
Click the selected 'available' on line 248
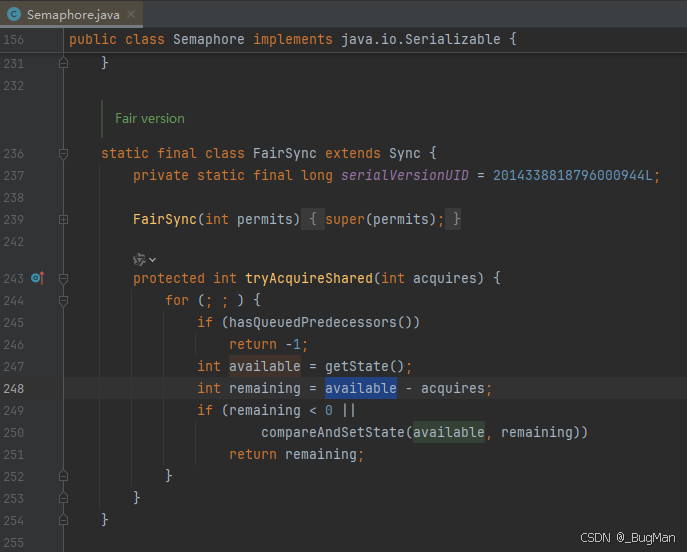pyautogui.click(x=361, y=388)
